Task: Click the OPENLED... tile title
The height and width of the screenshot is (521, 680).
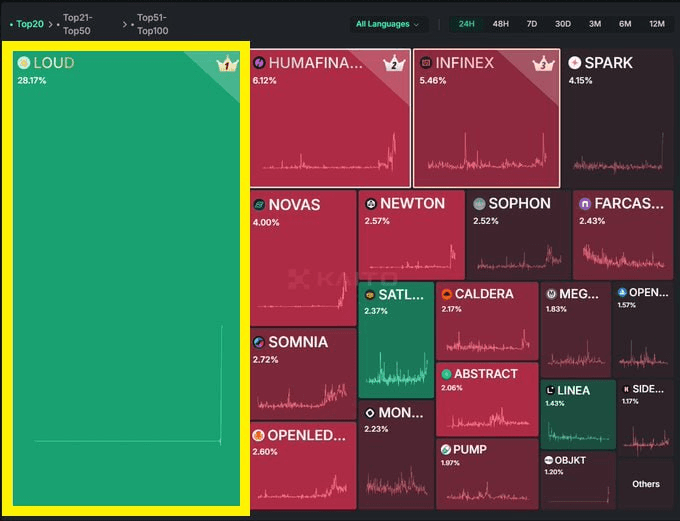Action: pos(307,435)
